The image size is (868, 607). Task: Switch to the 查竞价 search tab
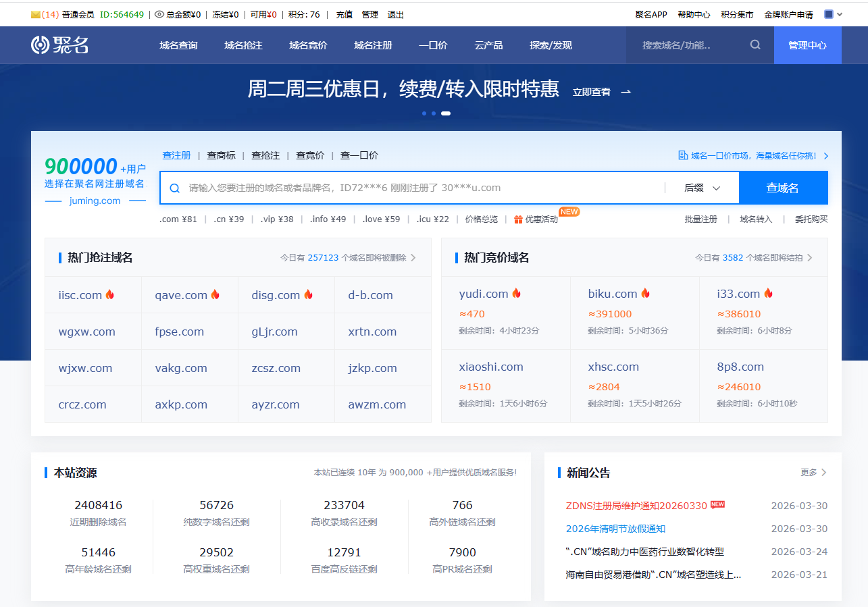pyautogui.click(x=310, y=155)
